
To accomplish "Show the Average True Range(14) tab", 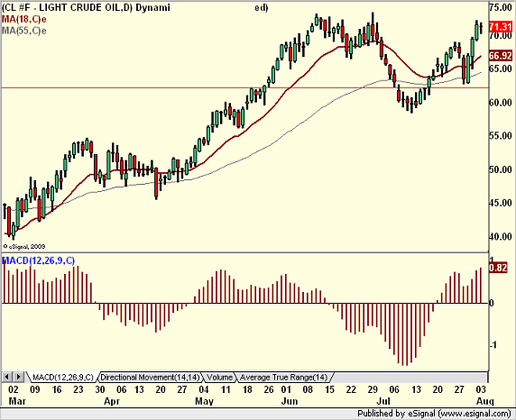I will [283, 378].
